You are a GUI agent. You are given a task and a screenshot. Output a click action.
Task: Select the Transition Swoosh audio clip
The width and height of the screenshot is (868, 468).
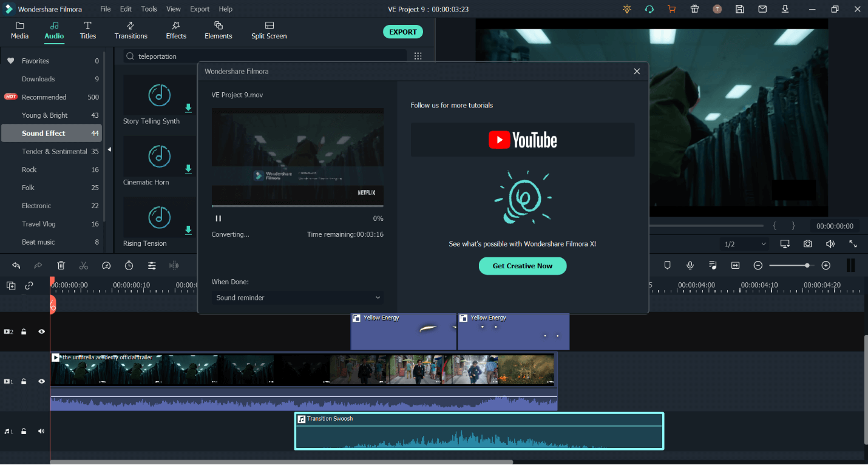click(480, 431)
